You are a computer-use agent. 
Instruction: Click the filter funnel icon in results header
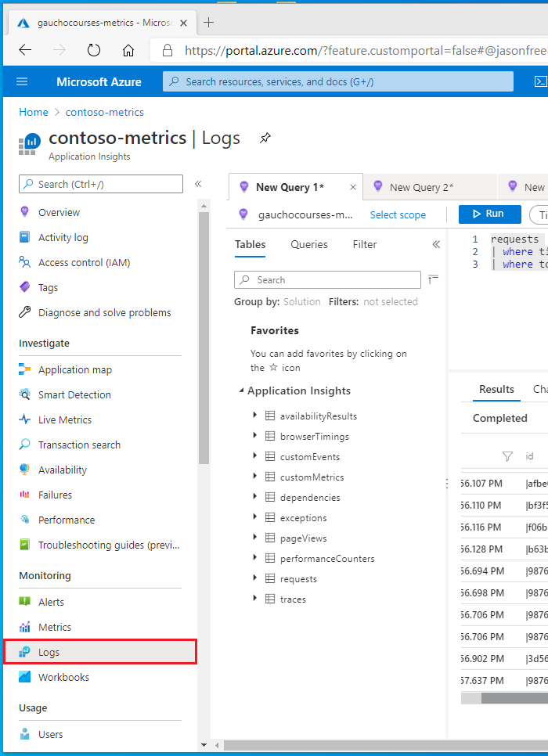click(507, 456)
